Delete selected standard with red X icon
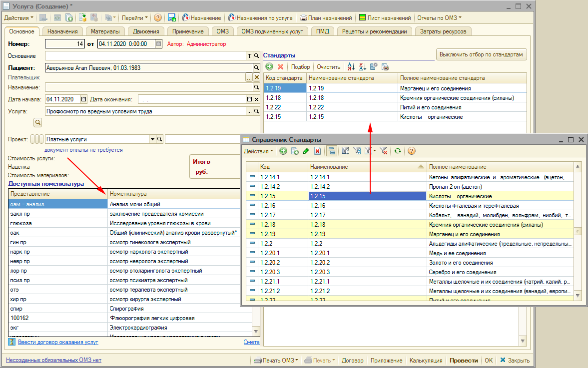Image resolution: width=588 pixels, height=368 pixels. tap(280, 67)
